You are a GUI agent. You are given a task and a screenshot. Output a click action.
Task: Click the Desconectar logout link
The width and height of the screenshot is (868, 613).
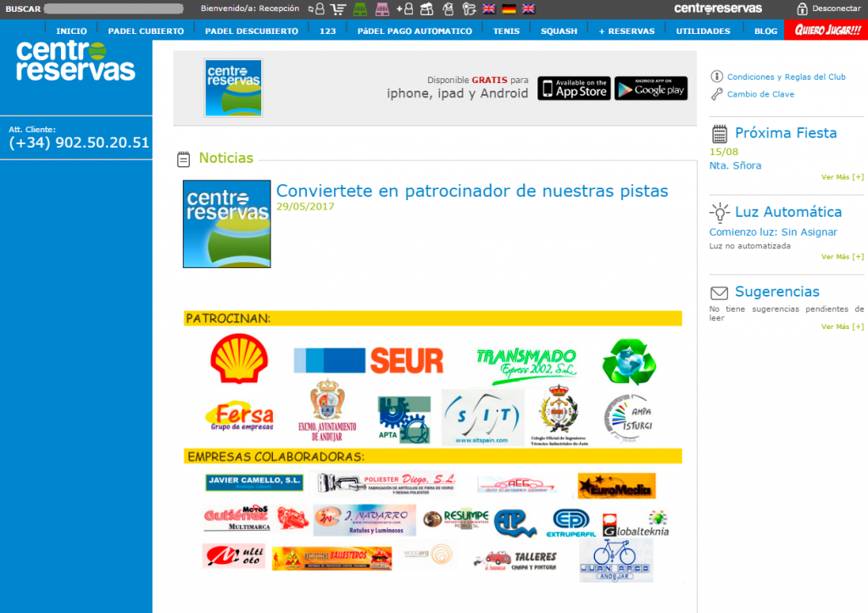point(837,8)
